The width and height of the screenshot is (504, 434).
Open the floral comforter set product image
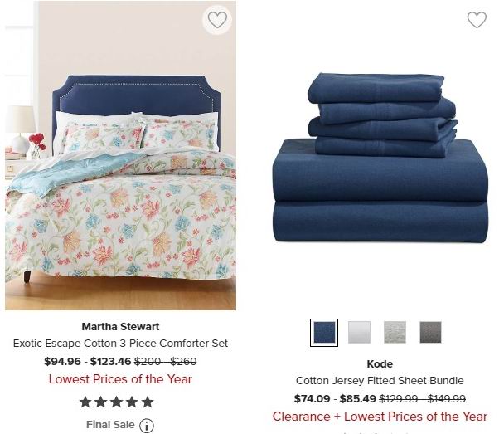(x=120, y=155)
